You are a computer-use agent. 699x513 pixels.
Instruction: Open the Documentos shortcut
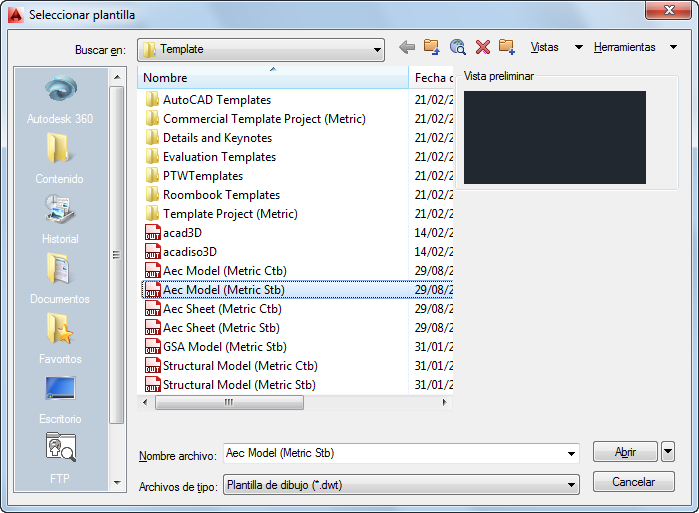tap(59, 279)
